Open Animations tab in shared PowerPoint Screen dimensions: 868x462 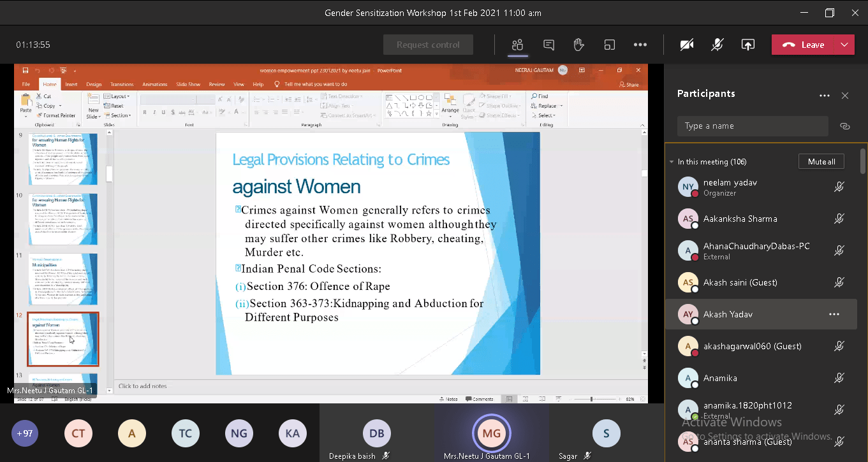tap(155, 84)
